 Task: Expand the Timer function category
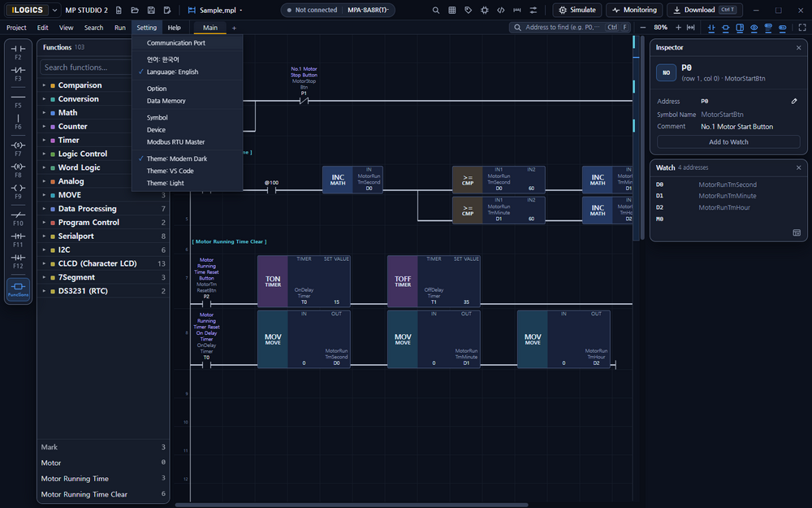[x=68, y=140]
